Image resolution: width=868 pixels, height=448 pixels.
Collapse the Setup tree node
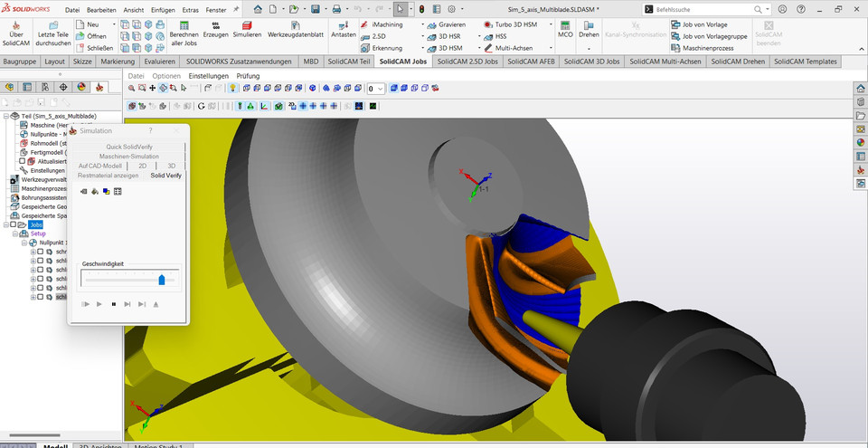coord(15,234)
